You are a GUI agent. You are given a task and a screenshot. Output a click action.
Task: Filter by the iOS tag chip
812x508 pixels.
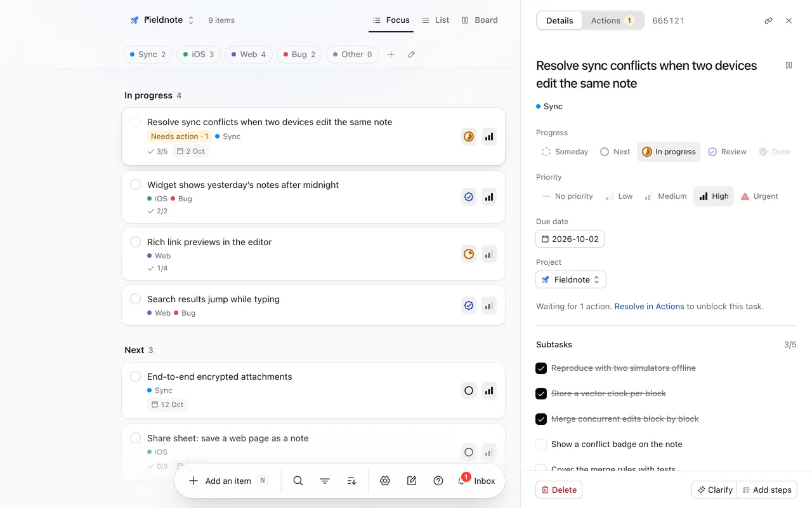pos(199,55)
